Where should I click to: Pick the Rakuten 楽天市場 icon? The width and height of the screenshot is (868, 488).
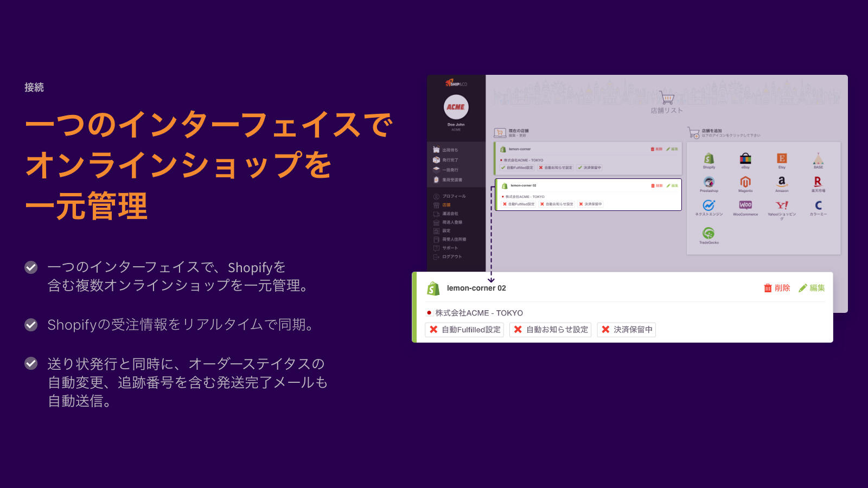[x=818, y=182]
